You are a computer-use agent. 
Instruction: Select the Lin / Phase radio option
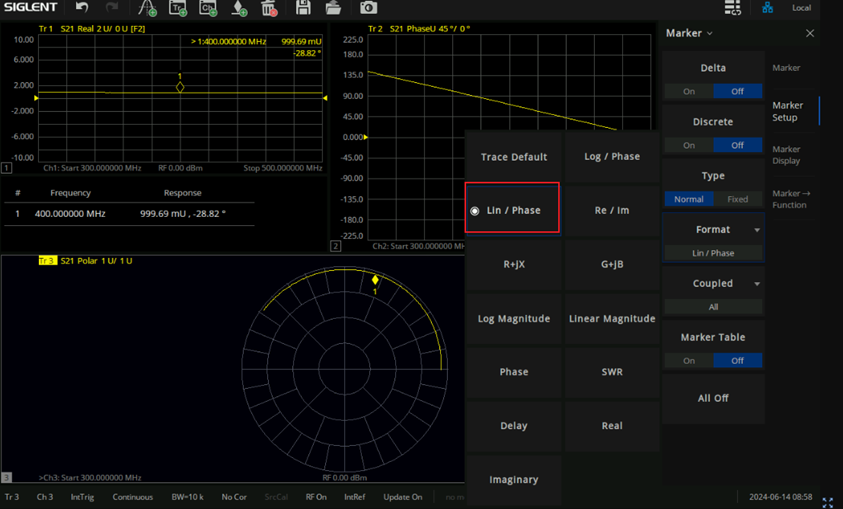(512, 210)
